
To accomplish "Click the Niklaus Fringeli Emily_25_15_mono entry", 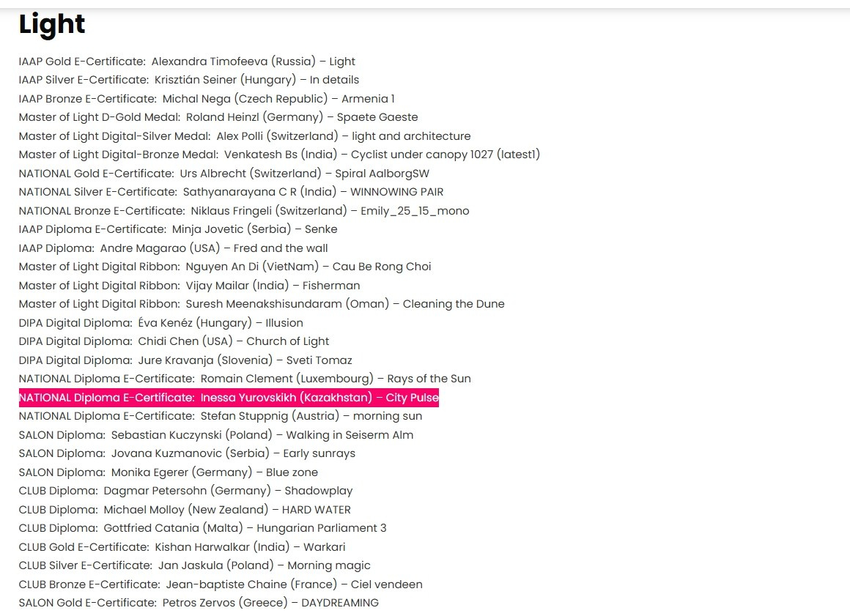I will (244, 211).
